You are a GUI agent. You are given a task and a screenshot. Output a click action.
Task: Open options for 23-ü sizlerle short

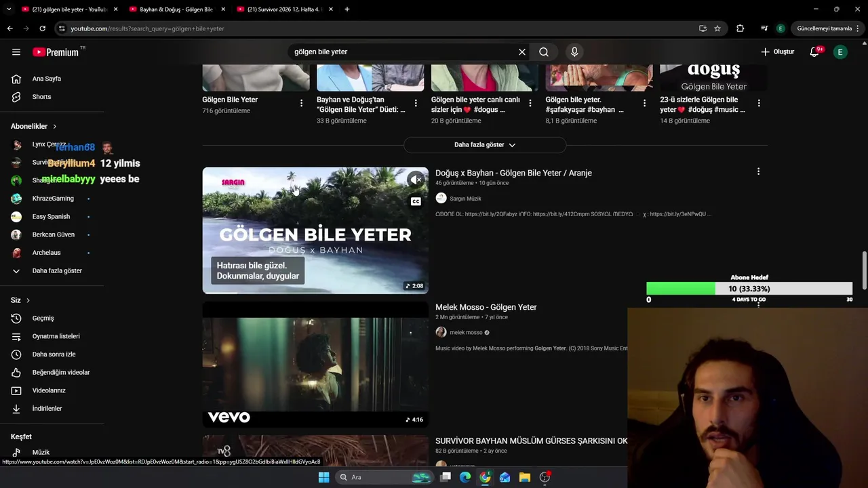click(x=759, y=103)
